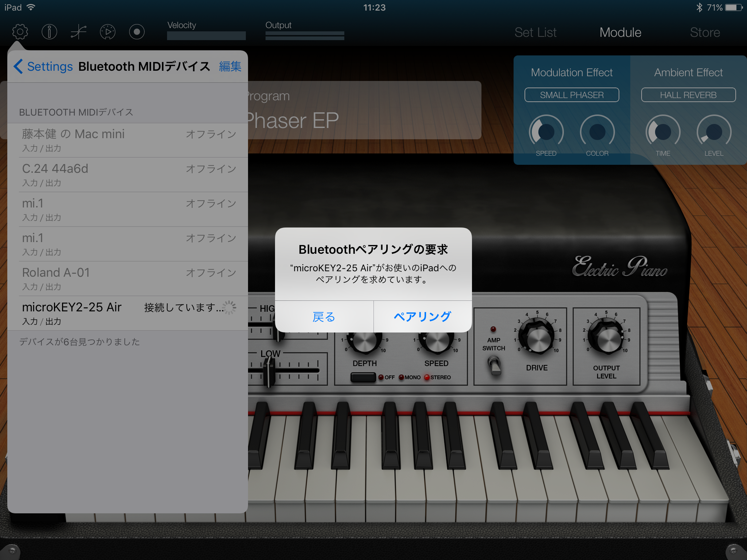The width and height of the screenshot is (747, 560).
Task: Adjust the ambient TIME knob
Action: [663, 132]
